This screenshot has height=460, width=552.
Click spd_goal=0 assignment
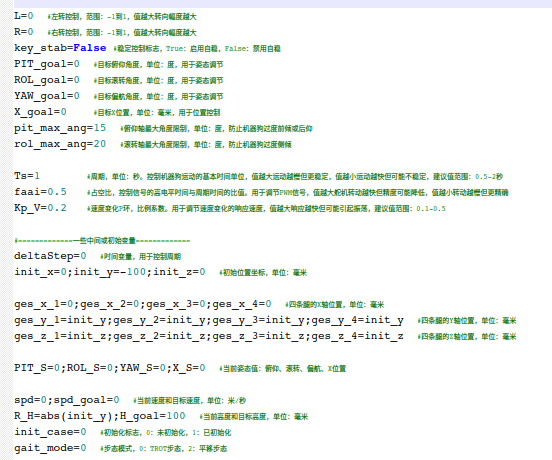(x=86, y=400)
